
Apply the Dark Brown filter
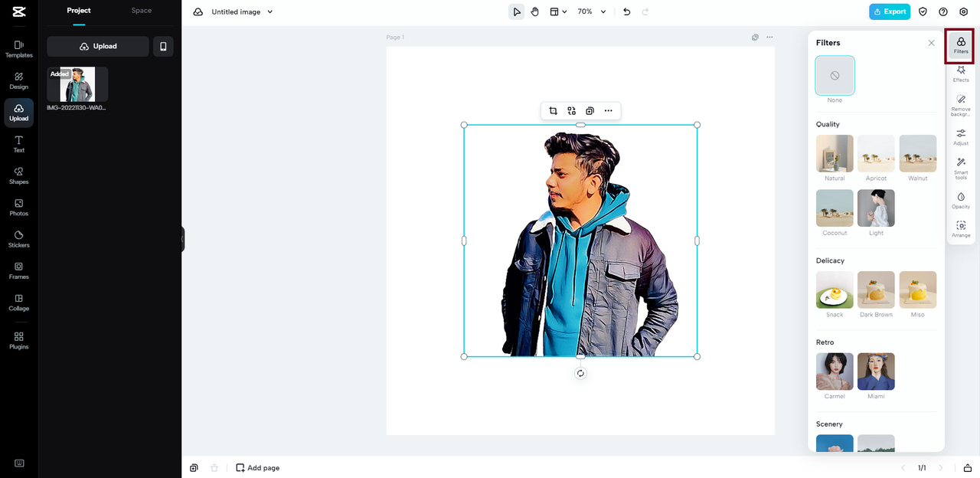[x=876, y=290]
